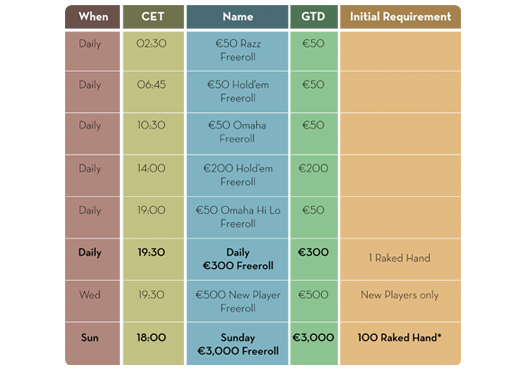
Task: Click the €50 Razz Freeroll entry
Action: tap(237, 51)
